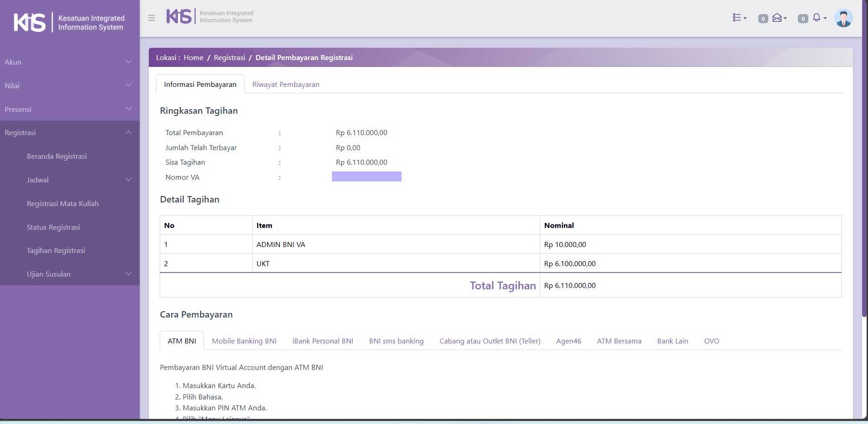The image size is (868, 424).
Task: Open the bell notifications icon
Action: point(818,18)
